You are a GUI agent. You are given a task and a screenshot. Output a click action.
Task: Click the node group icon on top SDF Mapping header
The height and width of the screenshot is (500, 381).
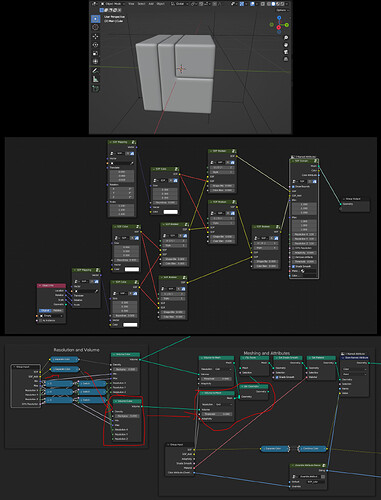(x=133, y=142)
